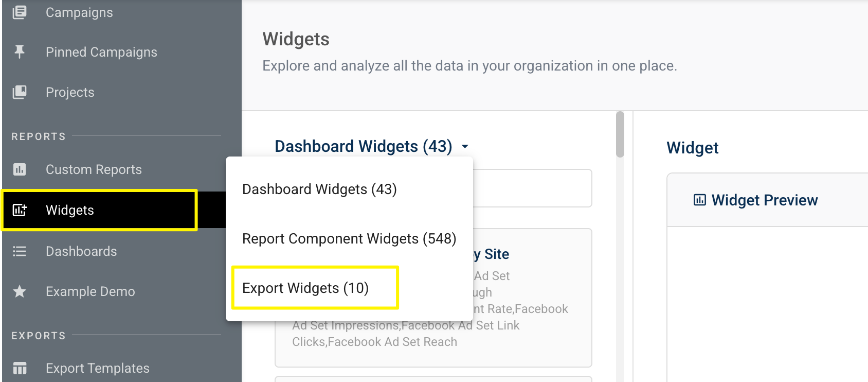868x382 pixels.
Task: Click the widget list vertical scrollbar
Action: pyautogui.click(x=620, y=135)
